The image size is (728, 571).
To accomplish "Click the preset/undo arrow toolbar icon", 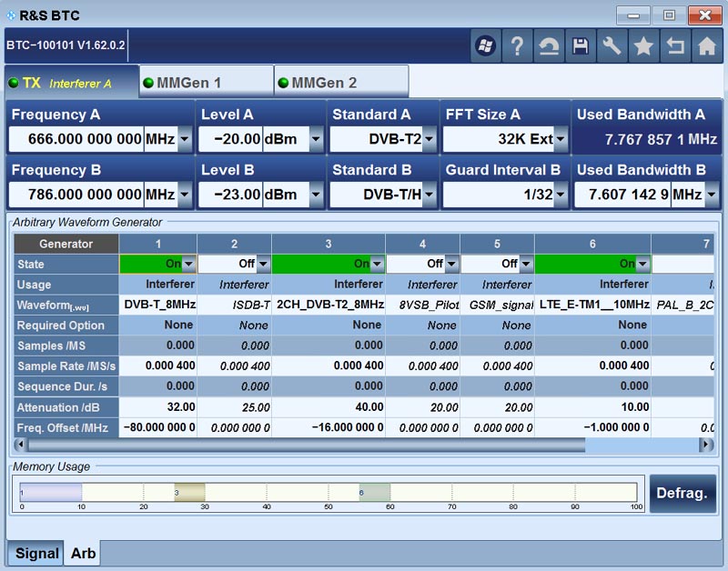I will pyautogui.click(x=549, y=46).
